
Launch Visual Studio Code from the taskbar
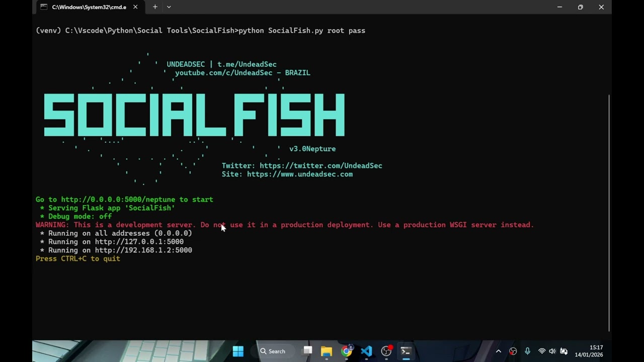366,351
